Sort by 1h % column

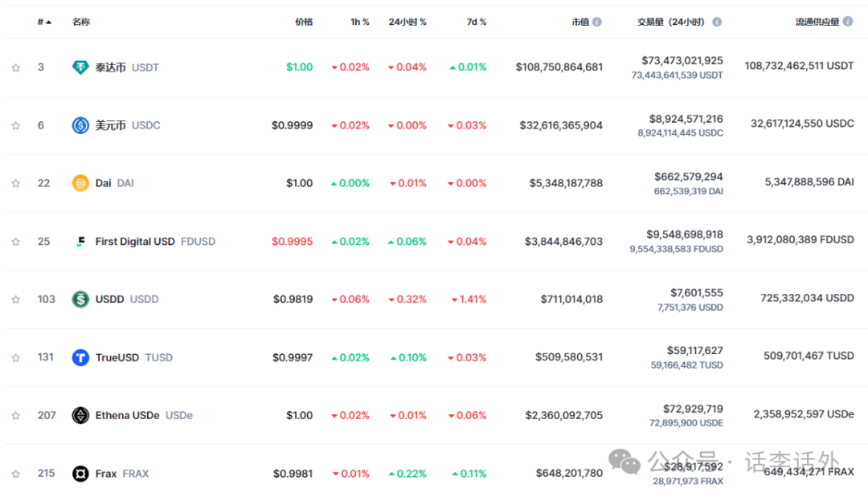pyautogui.click(x=360, y=22)
